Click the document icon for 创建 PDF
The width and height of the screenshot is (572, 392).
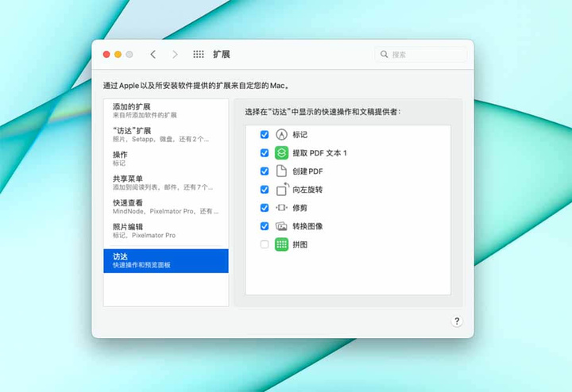[x=281, y=171]
